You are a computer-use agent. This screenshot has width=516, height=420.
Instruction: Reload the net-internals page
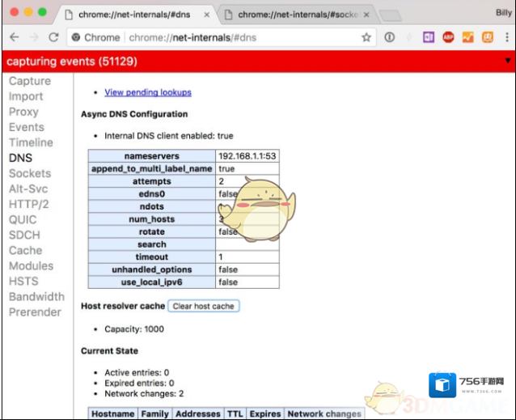(53, 37)
